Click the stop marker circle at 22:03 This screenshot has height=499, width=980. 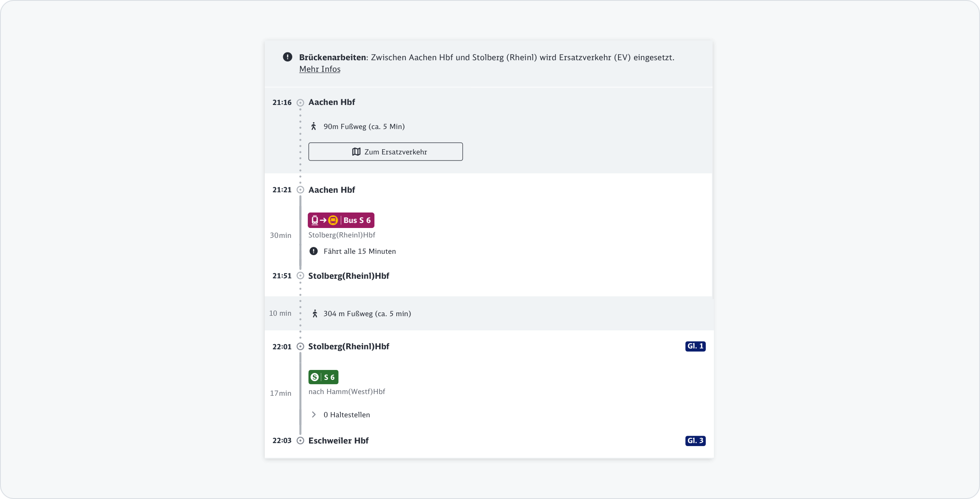(x=300, y=440)
